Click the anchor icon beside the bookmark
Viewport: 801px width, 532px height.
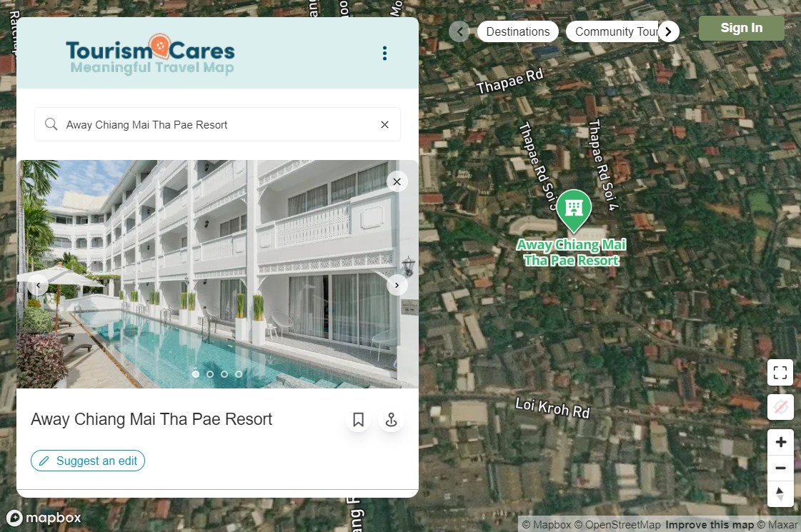pyautogui.click(x=392, y=420)
